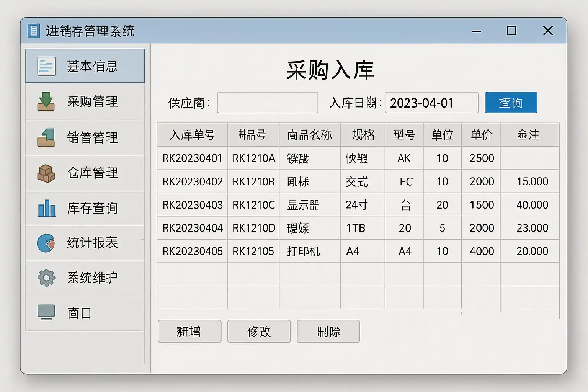
Task: Click the AK model cell
Action: [x=404, y=158]
